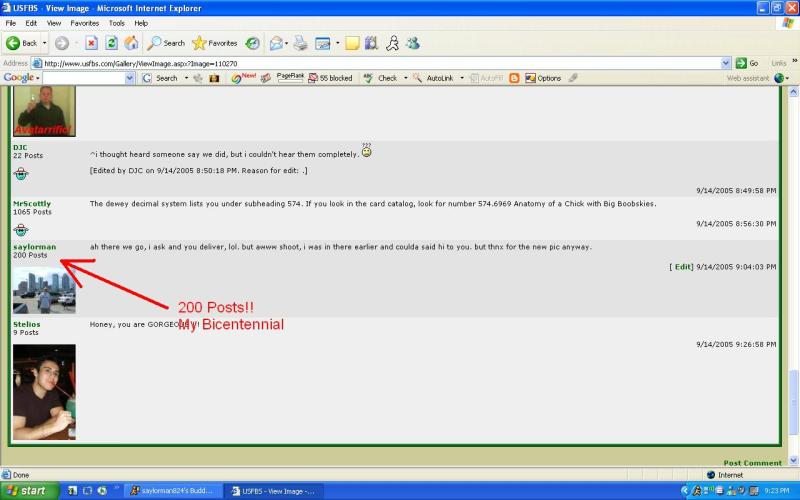Open Google toolbar Options

[x=543, y=78]
